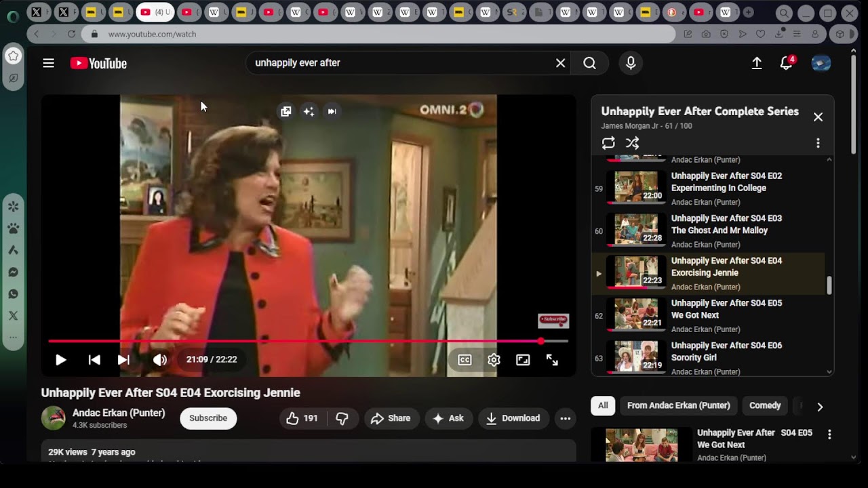The height and width of the screenshot is (488, 868).
Task: Open the Create upload icon
Action: [757, 63]
